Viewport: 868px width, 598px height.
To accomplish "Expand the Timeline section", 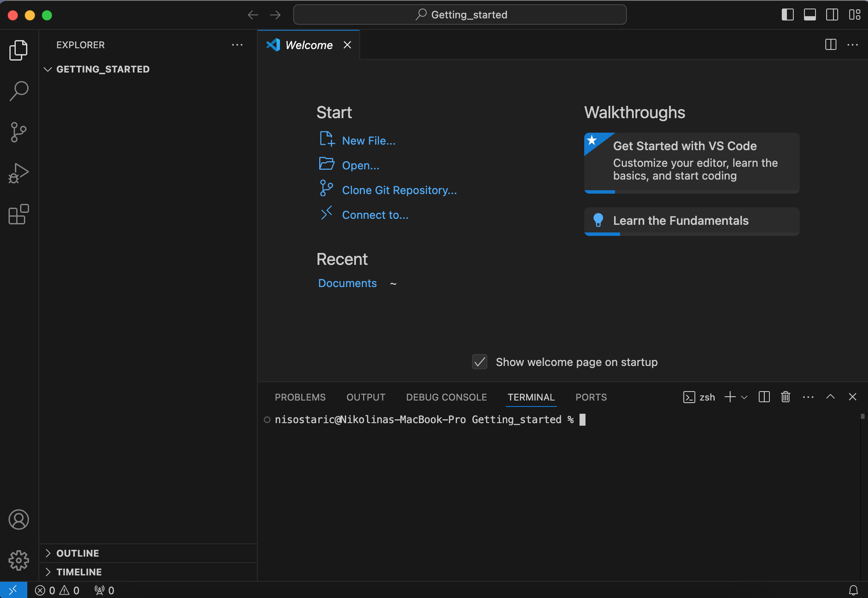I will [x=79, y=572].
